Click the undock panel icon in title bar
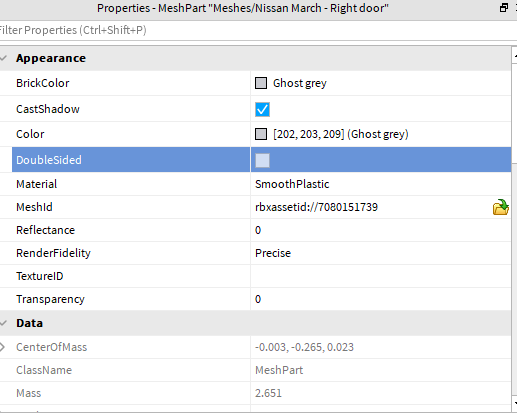Viewport: 517px width, 415px height. click(504, 8)
